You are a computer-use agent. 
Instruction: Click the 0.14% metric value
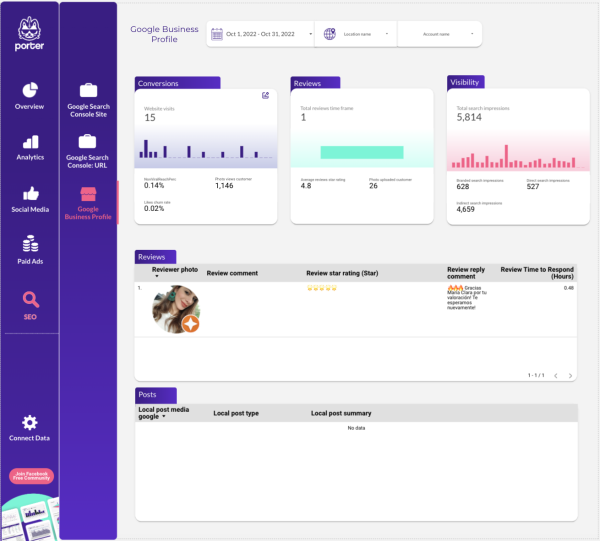(x=154, y=186)
